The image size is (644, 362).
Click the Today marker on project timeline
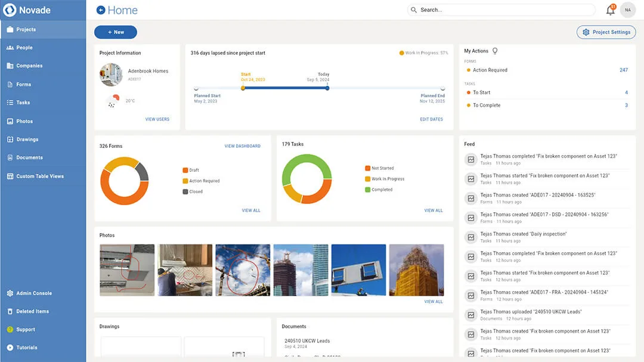pyautogui.click(x=327, y=88)
